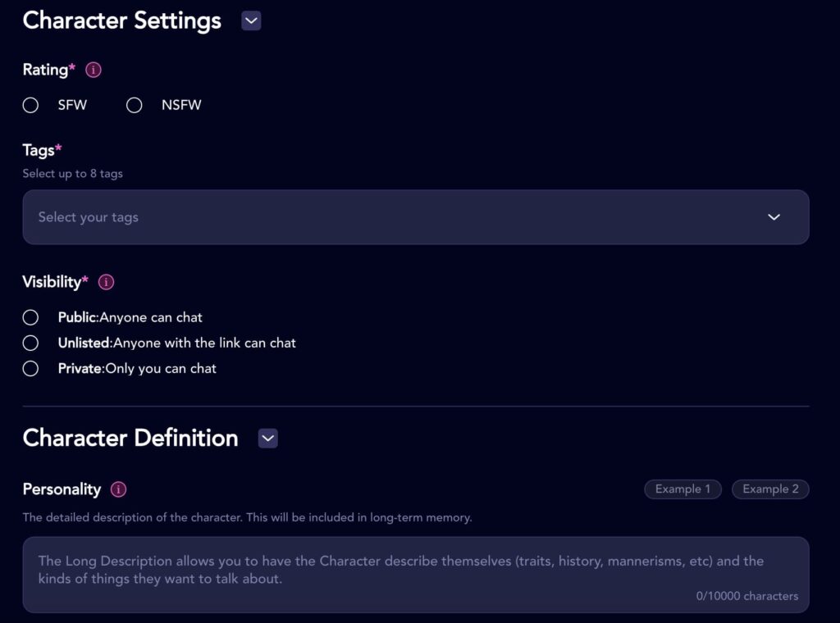Click the Example 2 button
840x623 pixels.
(x=770, y=489)
